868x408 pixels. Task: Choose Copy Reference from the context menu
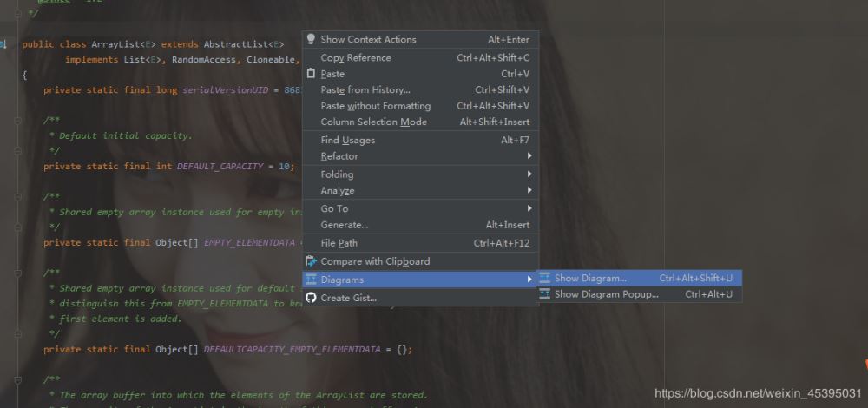pyautogui.click(x=420, y=57)
